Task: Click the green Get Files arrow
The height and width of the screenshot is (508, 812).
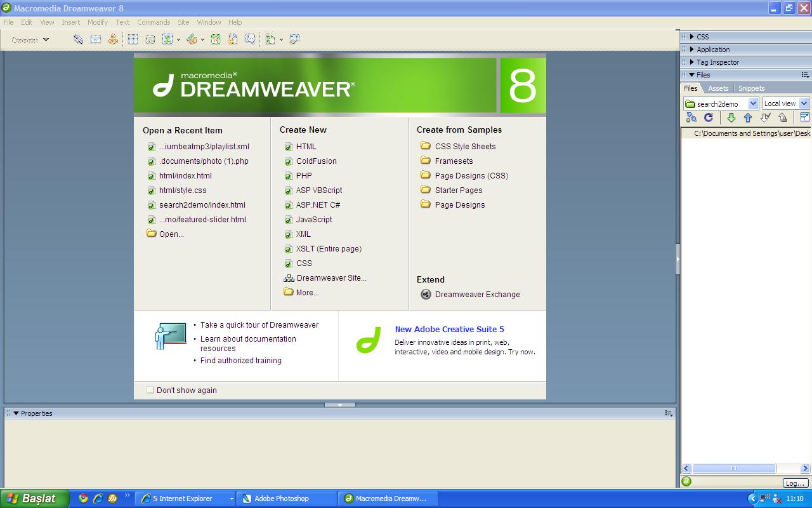Action: tap(731, 117)
